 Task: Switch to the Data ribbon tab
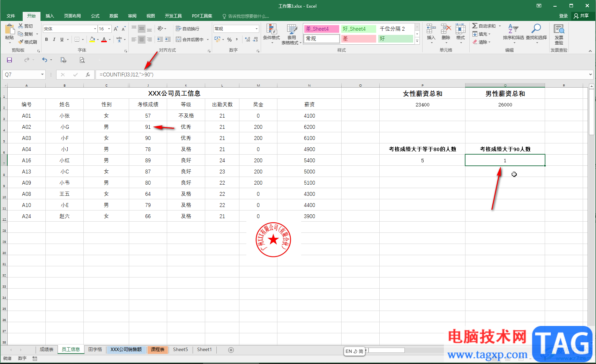[x=114, y=16]
